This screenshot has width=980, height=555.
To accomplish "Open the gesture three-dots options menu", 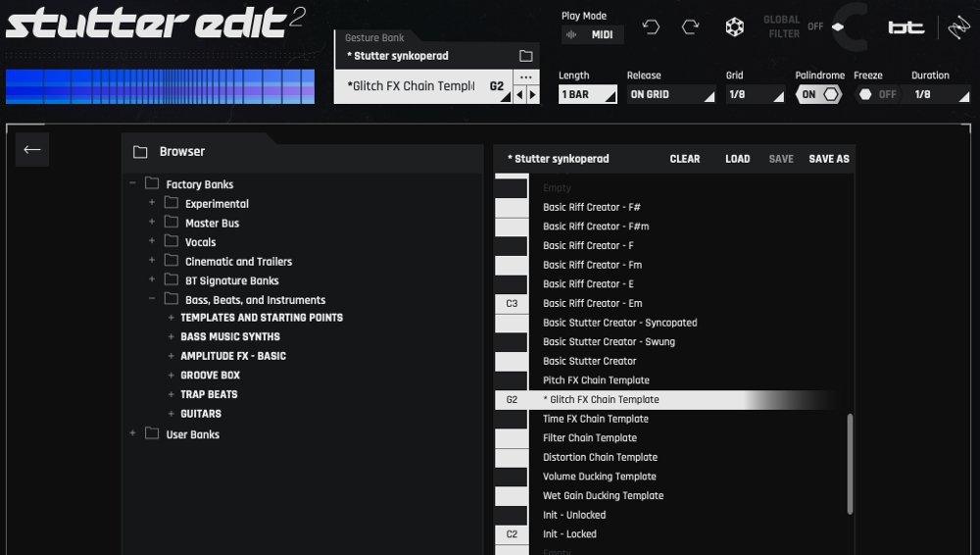I will [x=526, y=76].
